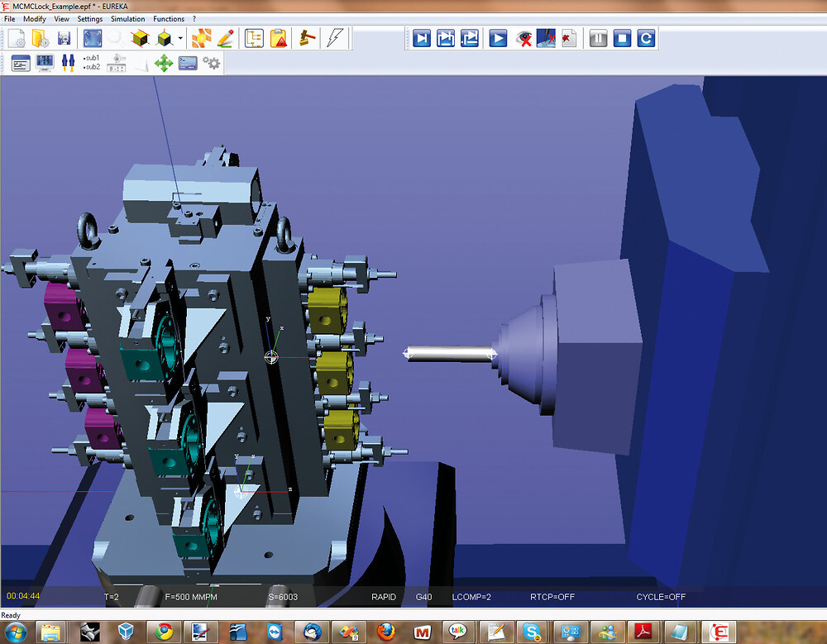Screen dimensions: 827x644
Task: Open the Settings menu
Action: coord(90,18)
